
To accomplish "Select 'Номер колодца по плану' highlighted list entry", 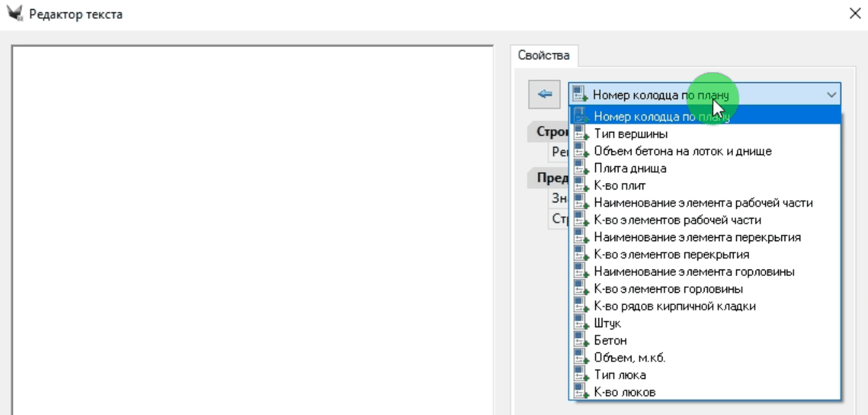I will pyautogui.click(x=661, y=117).
